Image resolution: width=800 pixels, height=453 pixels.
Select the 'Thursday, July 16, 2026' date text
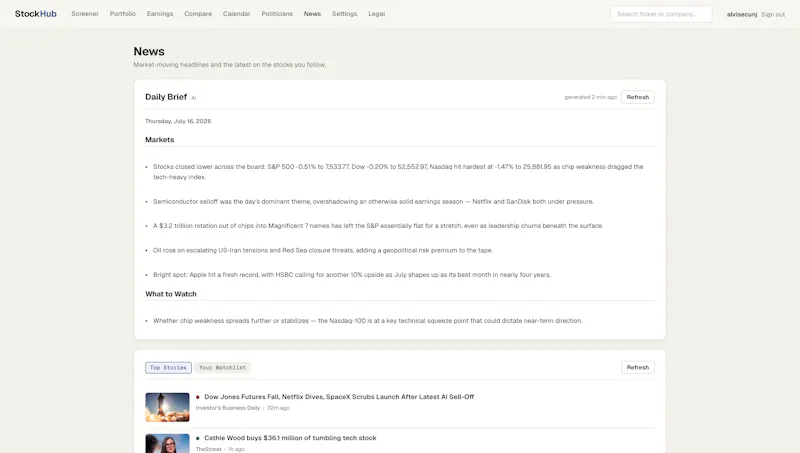tap(178, 121)
